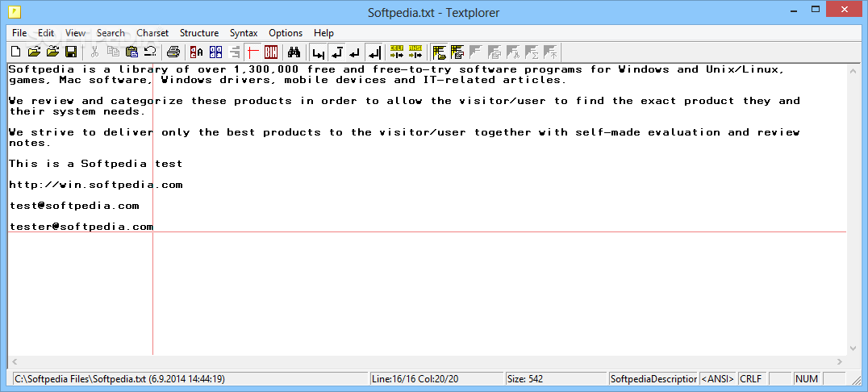
Task: Click the '<ANSI>' charset status indicator
Action: (x=718, y=379)
